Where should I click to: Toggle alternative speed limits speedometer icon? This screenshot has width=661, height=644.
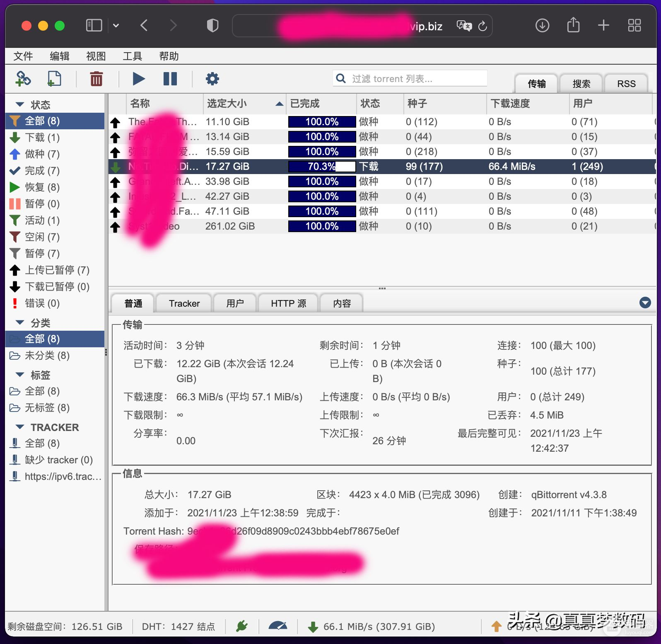pyautogui.click(x=277, y=626)
